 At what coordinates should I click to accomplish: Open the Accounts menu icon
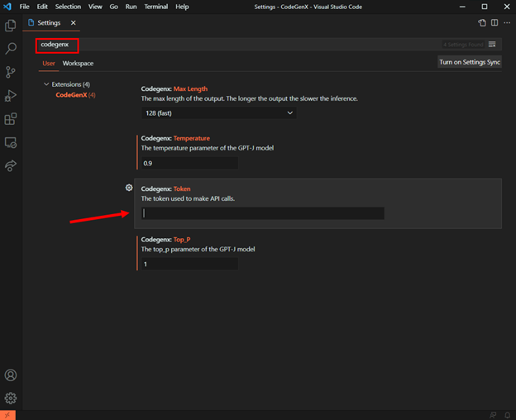pyautogui.click(x=11, y=375)
